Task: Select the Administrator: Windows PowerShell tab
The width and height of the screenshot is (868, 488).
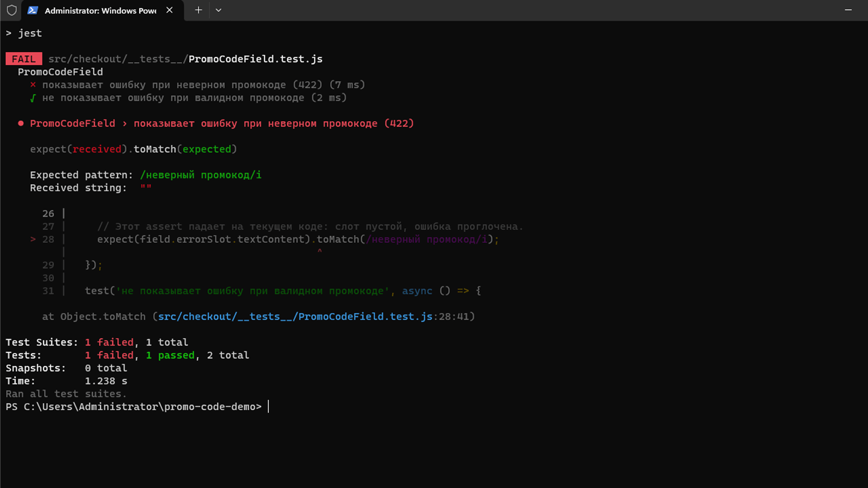Action: pos(103,10)
